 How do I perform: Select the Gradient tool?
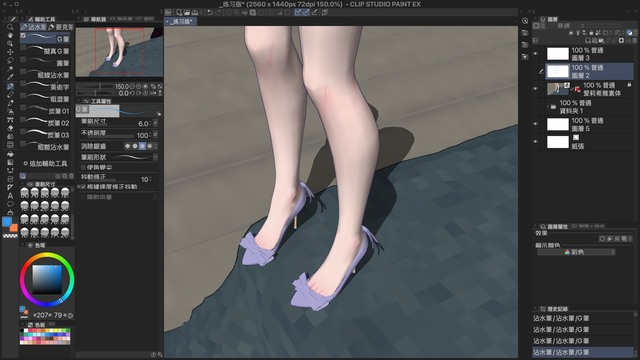[x=10, y=162]
